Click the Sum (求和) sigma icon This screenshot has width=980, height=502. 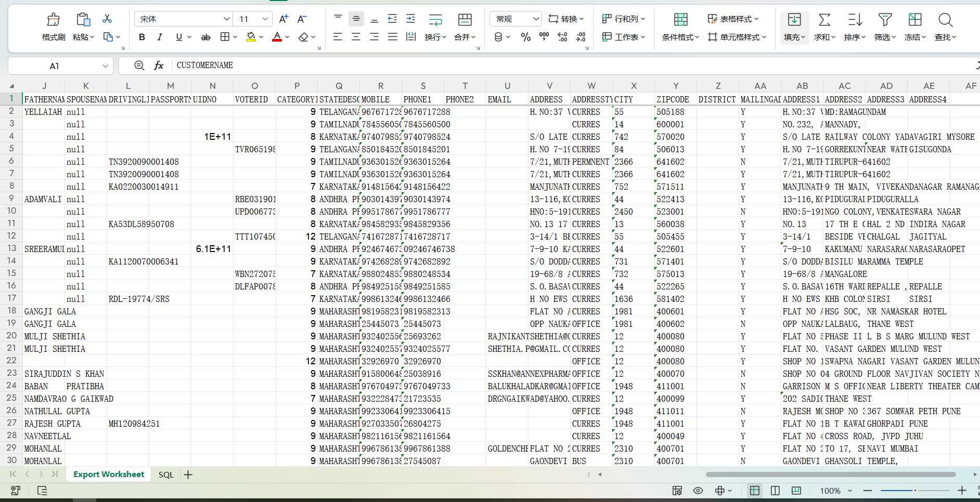point(824,20)
